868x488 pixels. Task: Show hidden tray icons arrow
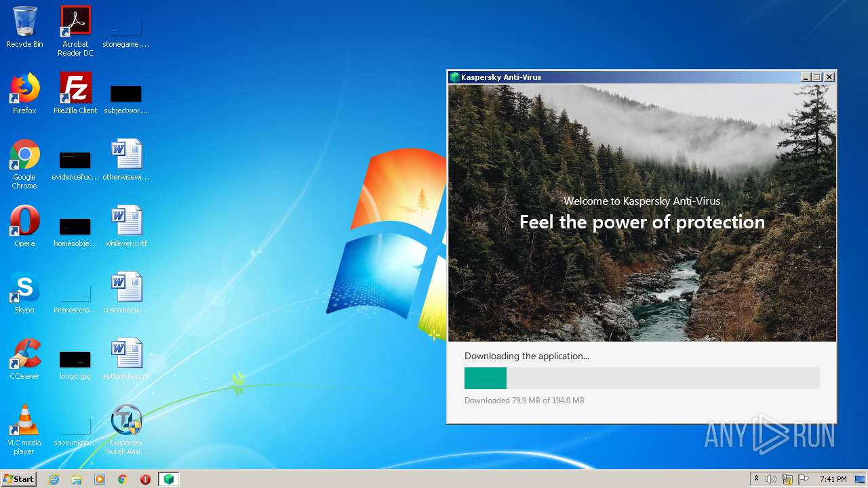(756, 479)
